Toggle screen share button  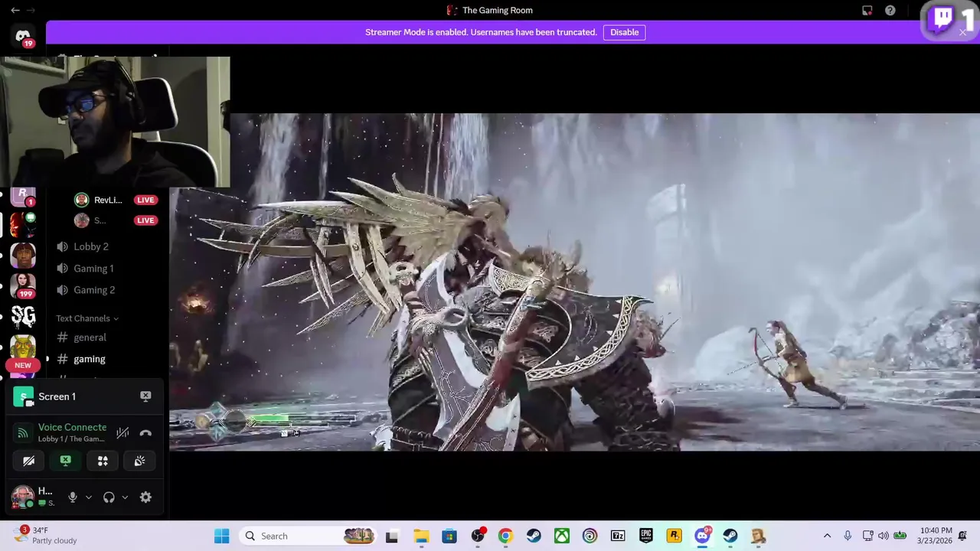click(x=66, y=461)
